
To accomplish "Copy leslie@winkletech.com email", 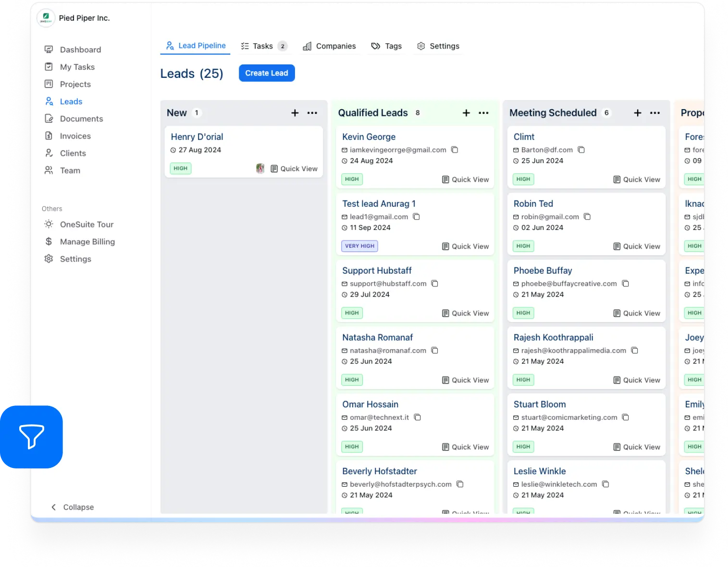I will point(605,484).
